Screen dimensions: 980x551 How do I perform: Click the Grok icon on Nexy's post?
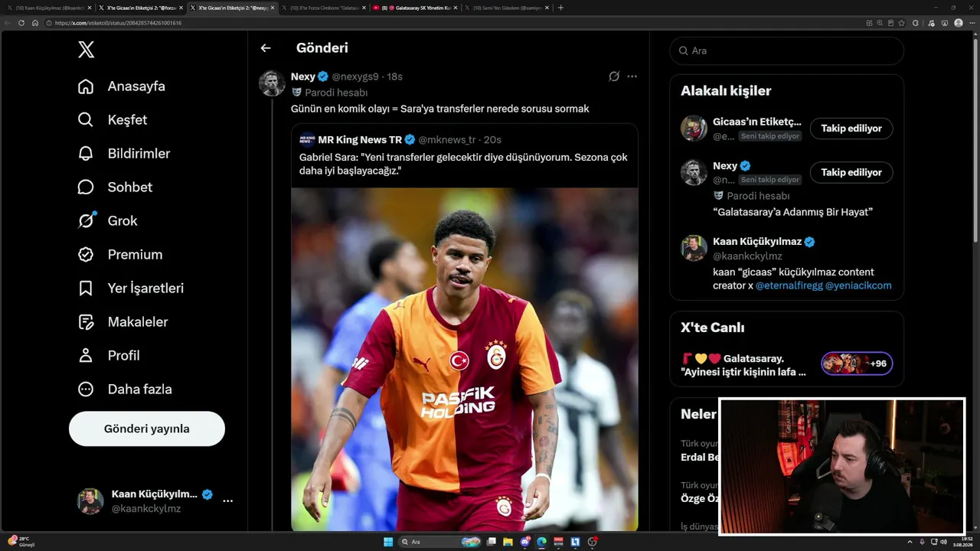[614, 77]
